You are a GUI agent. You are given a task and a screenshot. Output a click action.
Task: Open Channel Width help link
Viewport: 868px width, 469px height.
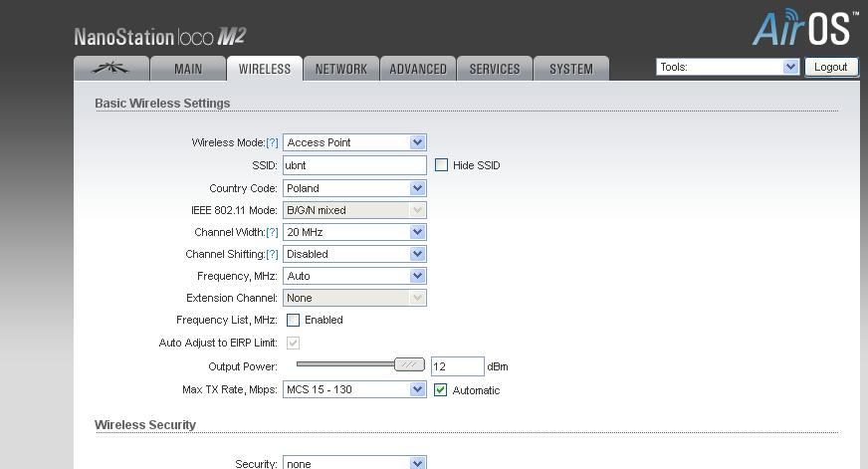pyautogui.click(x=272, y=233)
